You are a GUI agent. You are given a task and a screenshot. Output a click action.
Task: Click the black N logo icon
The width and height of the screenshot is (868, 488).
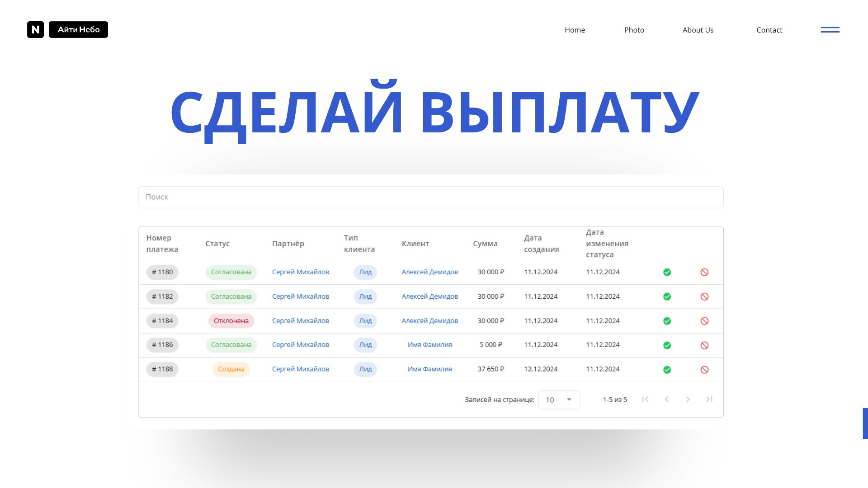click(x=35, y=30)
